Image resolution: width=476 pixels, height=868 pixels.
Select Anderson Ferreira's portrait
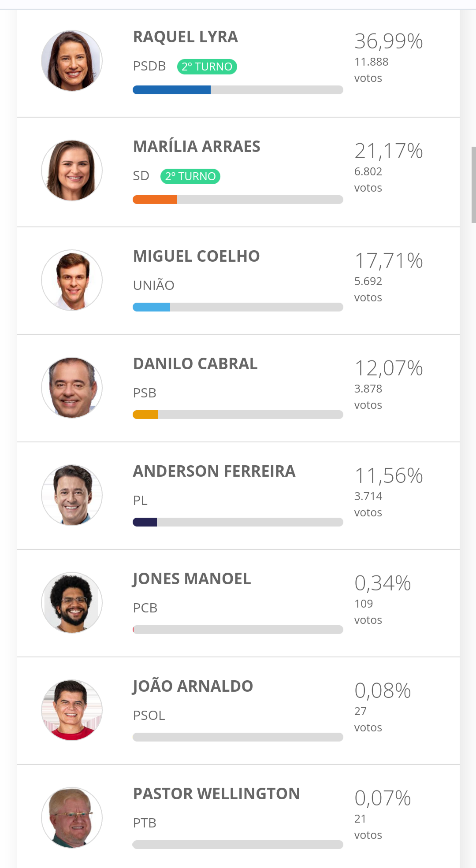click(x=72, y=495)
